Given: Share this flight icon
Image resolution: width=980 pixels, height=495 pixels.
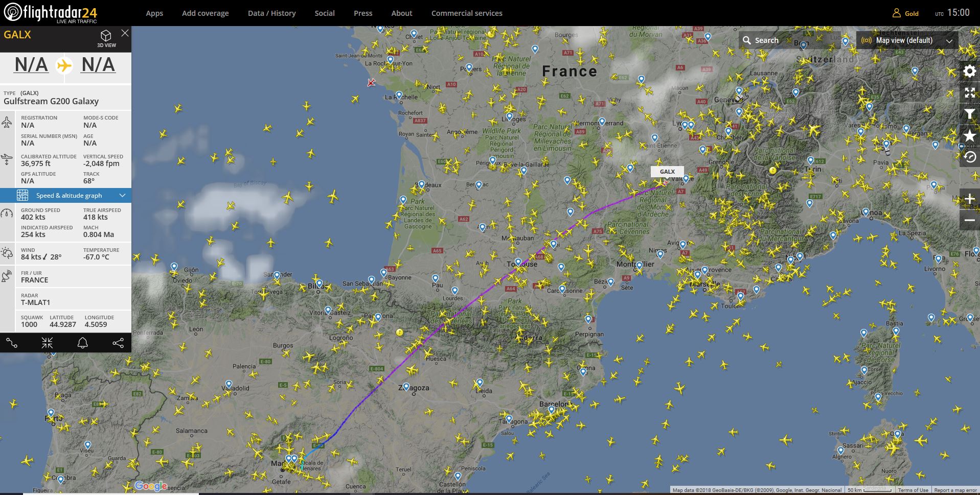Looking at the screenshot, I should (118, 343).
